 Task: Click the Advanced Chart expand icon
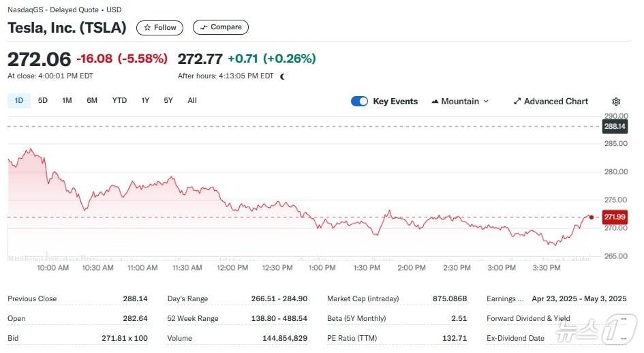[x=517, y=102]
